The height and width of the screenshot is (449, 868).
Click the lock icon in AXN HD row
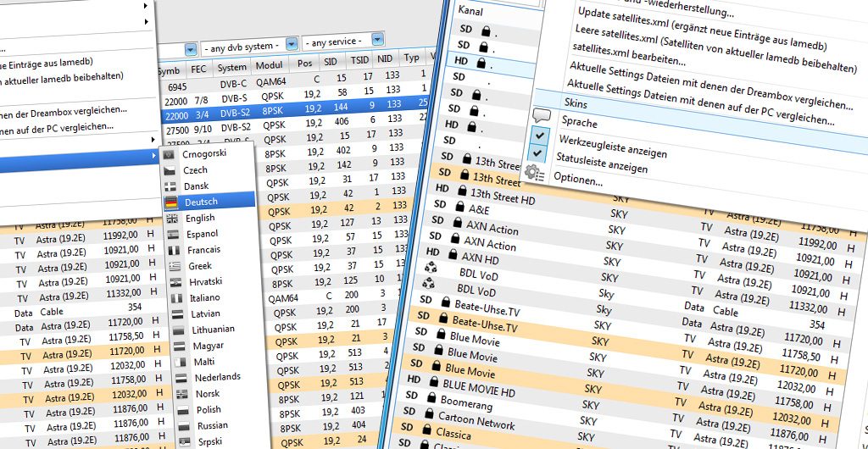[x=453, y=254]
